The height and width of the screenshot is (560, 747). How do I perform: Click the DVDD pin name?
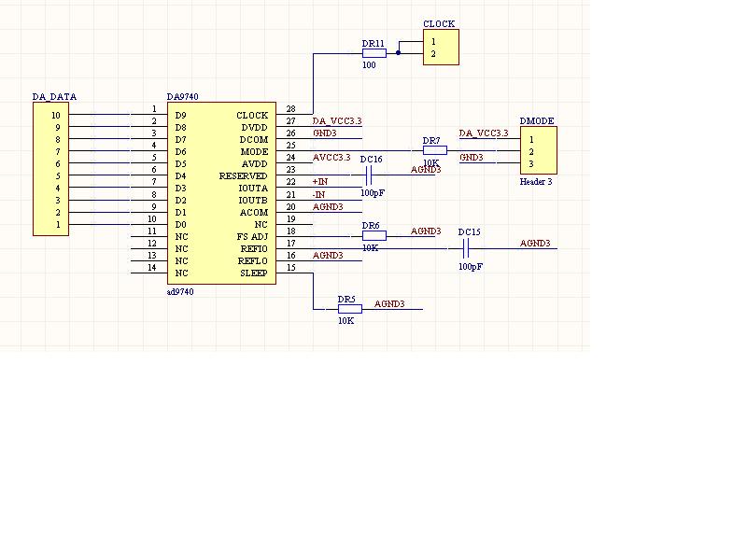(254, 128)
